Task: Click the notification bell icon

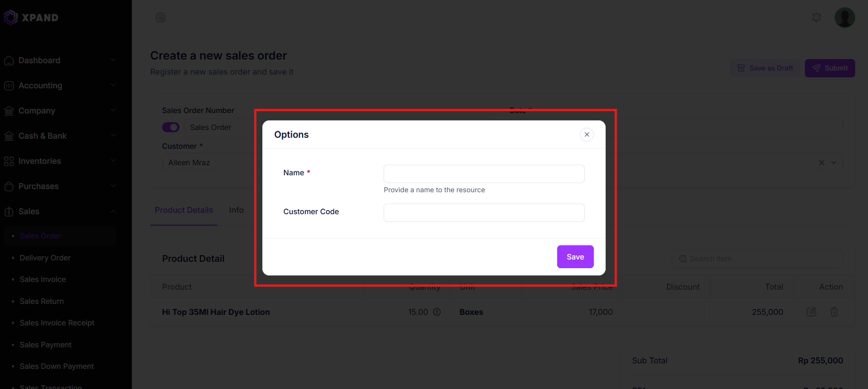Action: coord(816,17)
